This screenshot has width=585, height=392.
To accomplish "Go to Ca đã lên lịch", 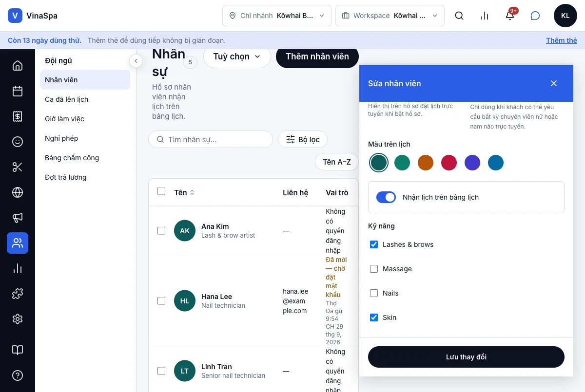I will (x=85, y=99).
